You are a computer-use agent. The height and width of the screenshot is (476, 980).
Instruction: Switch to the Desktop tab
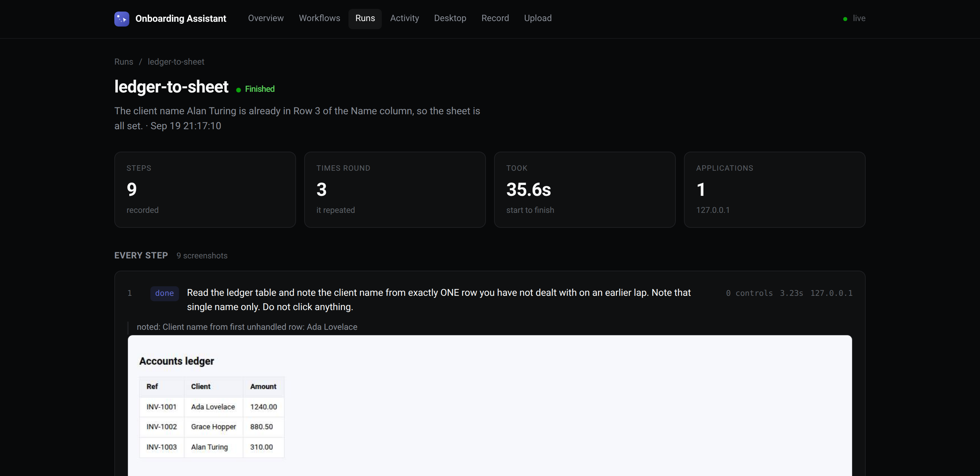coord(450,18)
